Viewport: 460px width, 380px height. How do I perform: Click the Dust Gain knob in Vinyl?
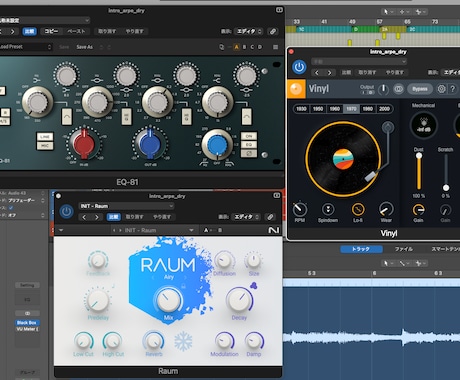(x=418, y=210)
